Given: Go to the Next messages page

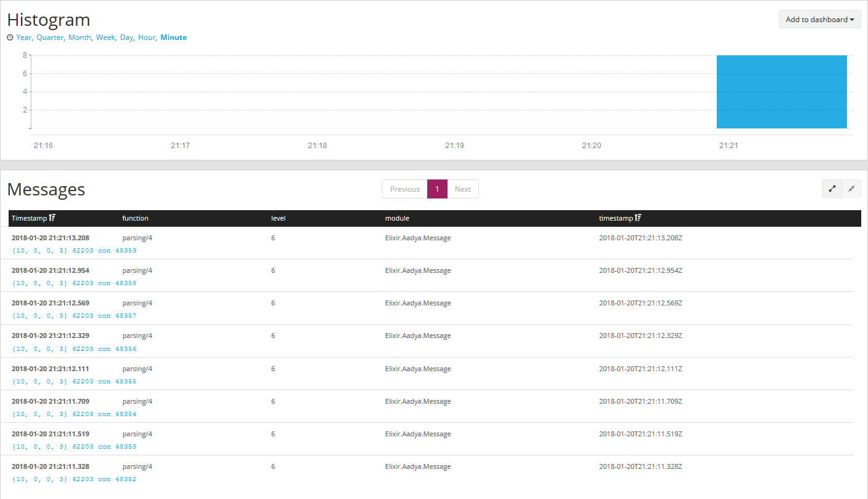Looking at the screenshot, I should point(462,189).
